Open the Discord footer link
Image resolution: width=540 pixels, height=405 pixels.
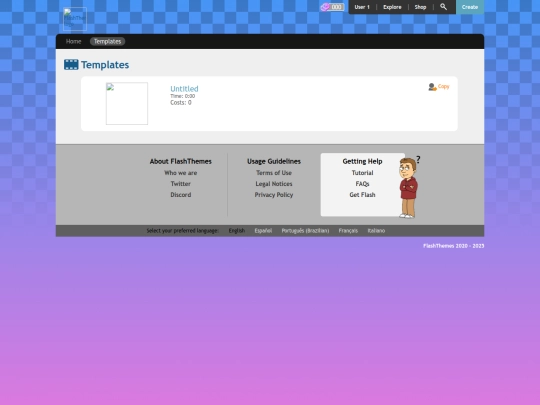tap(180, 195)
